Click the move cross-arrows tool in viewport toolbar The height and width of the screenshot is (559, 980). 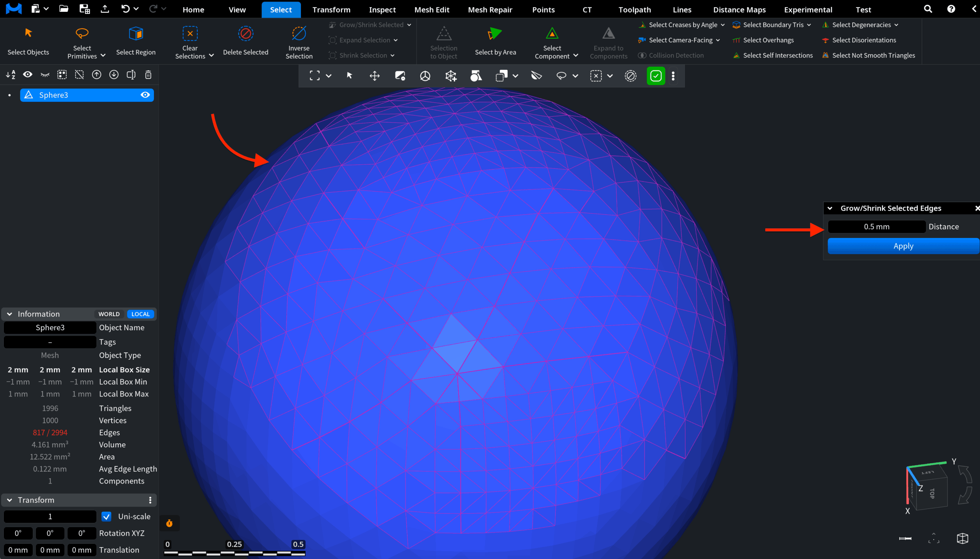tap(374, 75)
